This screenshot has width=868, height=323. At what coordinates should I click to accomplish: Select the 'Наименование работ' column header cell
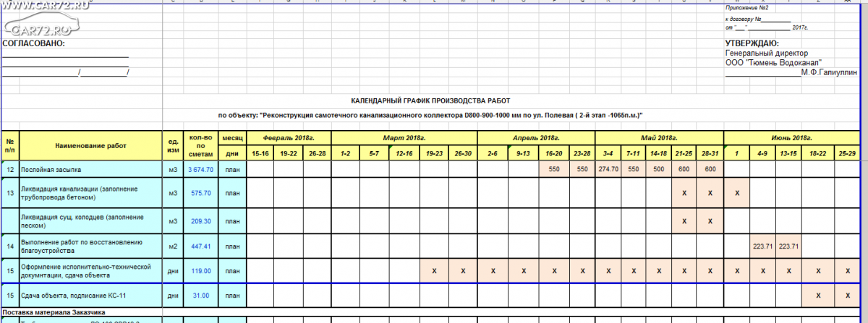90,145
